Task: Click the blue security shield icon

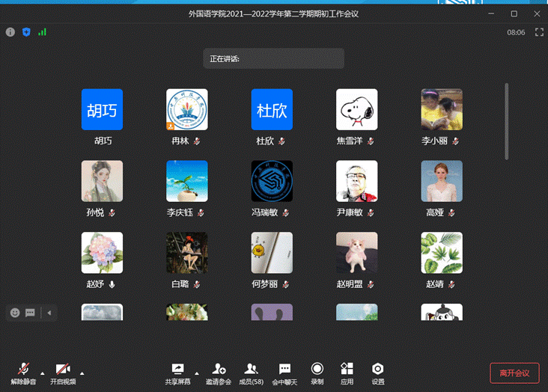Action: pos(26,32)
